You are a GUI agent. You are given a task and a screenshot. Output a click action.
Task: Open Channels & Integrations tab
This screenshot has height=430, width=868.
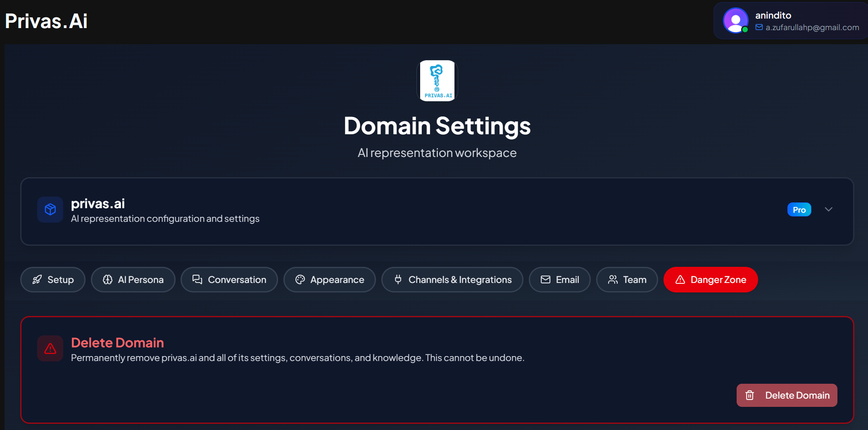(x=452, y=280)
